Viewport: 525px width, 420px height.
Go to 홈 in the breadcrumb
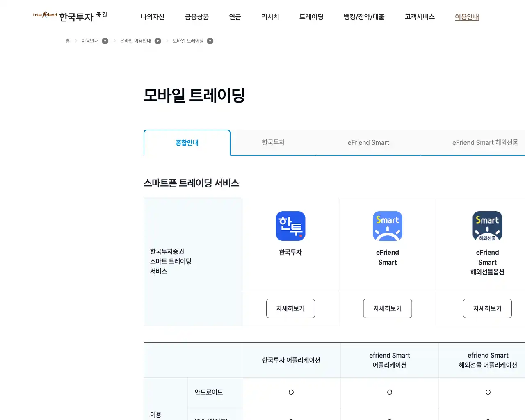[x=68, y=41]
